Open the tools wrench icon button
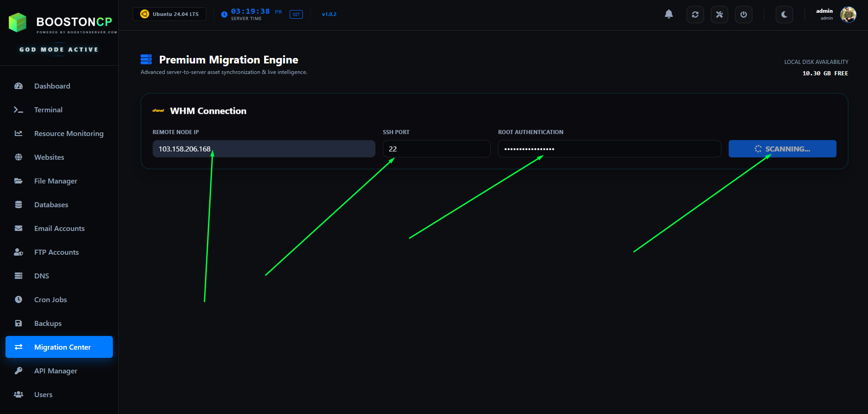The image size is (868, 414). coord(719,15)
